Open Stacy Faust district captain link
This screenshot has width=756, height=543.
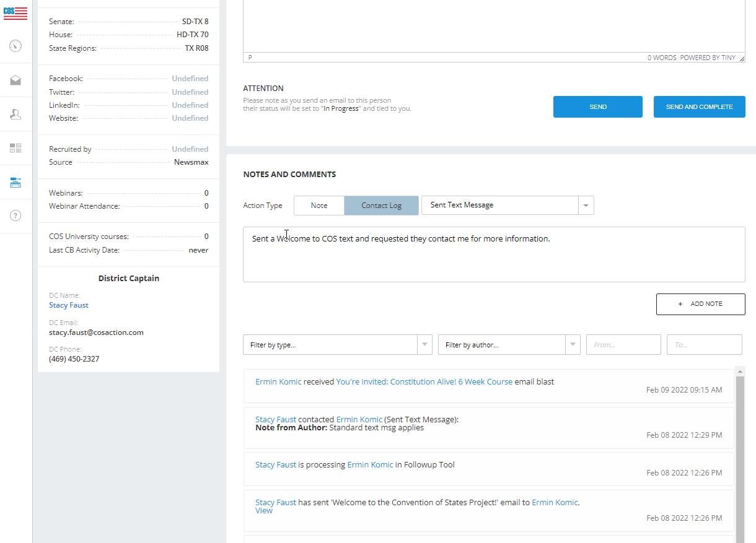pos(69,305)
